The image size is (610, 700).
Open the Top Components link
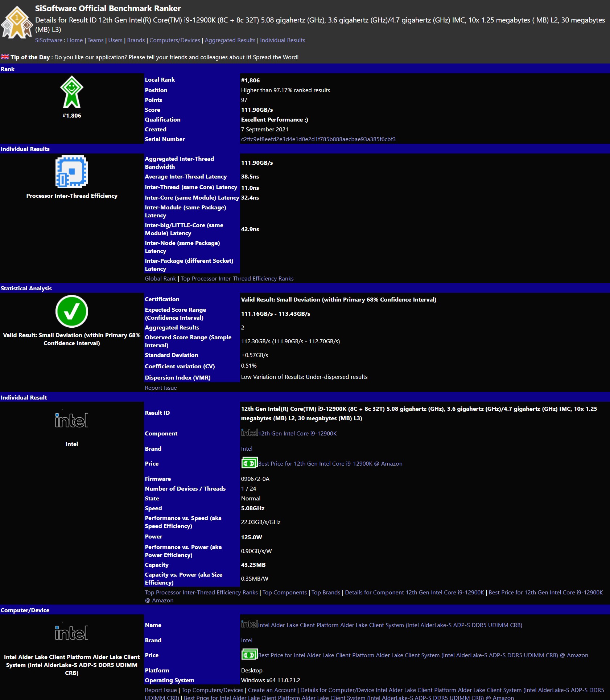coord(285,593)
